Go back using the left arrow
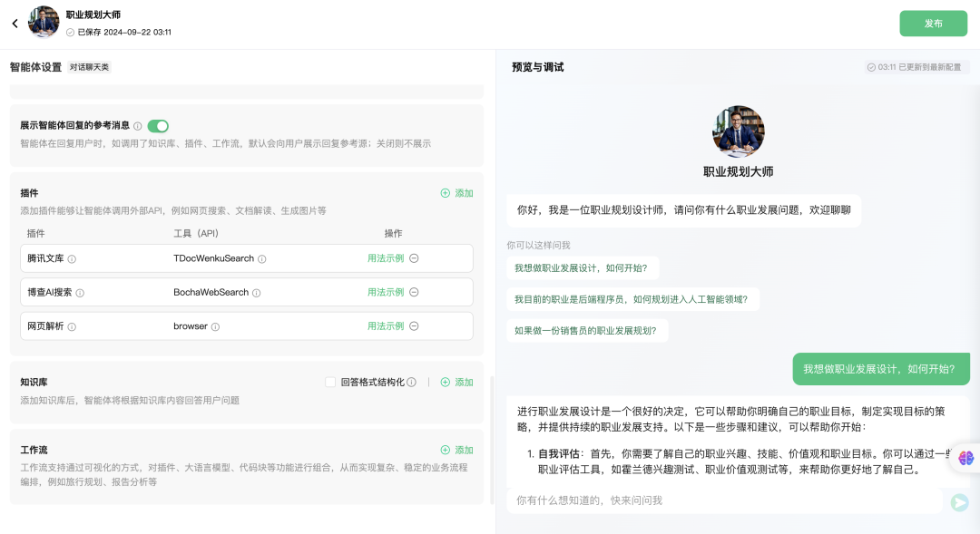Viewport: 980px width, 534px height. tap(15, 24)
